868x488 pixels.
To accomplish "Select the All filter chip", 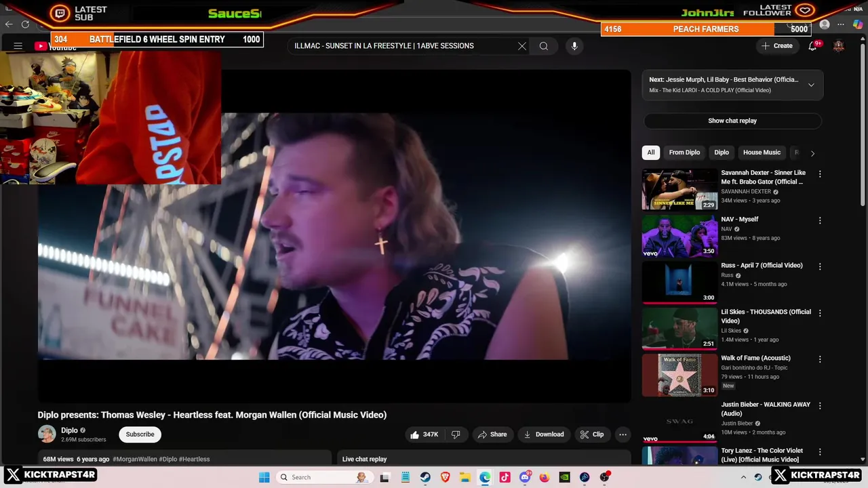I will [651, 152].
